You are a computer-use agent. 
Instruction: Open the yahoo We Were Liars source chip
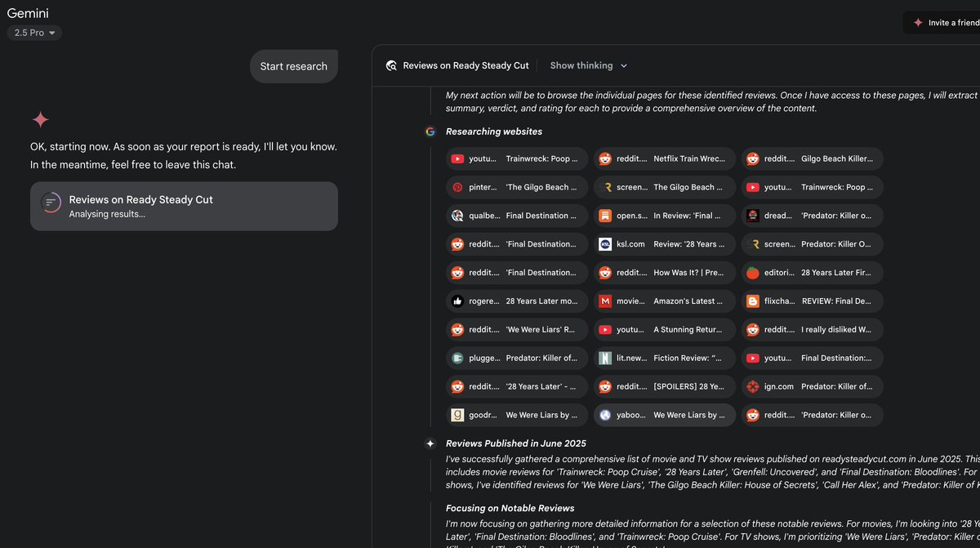tap(665, 415)
